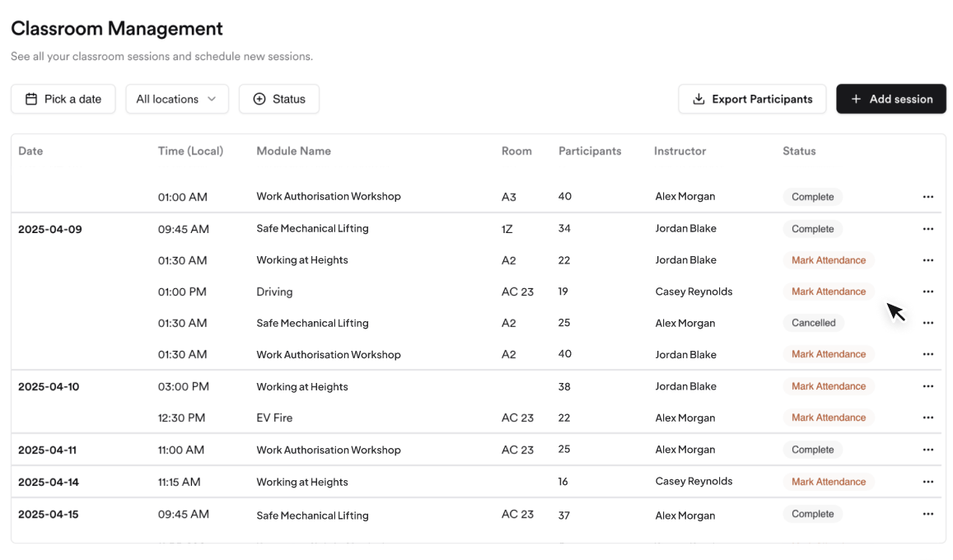Open the options menu for the 03:00 PM Working at Heights session
Screen dimensions: 953x560
click(927, 387)
